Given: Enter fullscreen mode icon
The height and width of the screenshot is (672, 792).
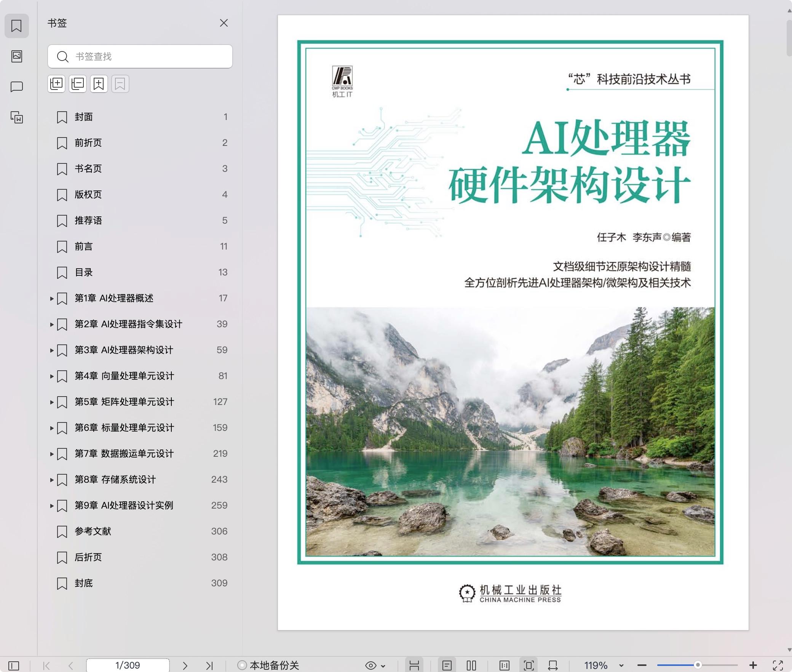Looking at the screenshot, I should pos(778,666).
